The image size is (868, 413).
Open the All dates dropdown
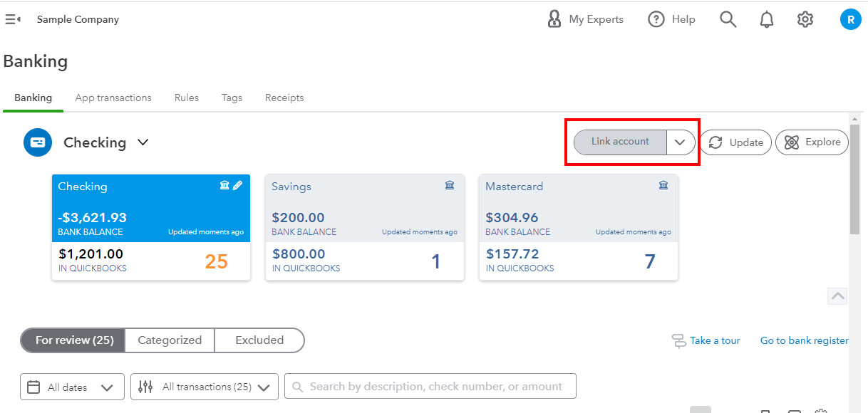click(x=72, y=387)
